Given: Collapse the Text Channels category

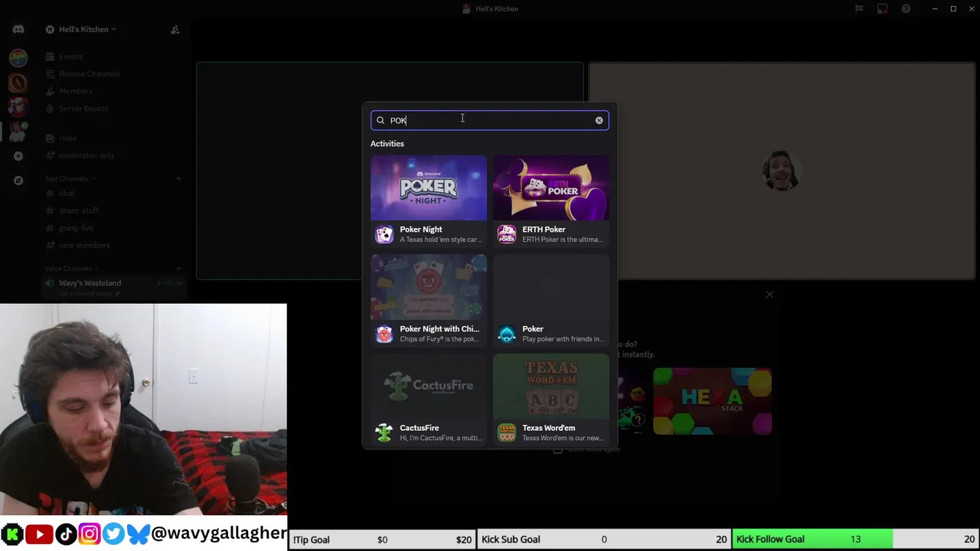Looking at the screenshot, I should (x=69, y=178).
